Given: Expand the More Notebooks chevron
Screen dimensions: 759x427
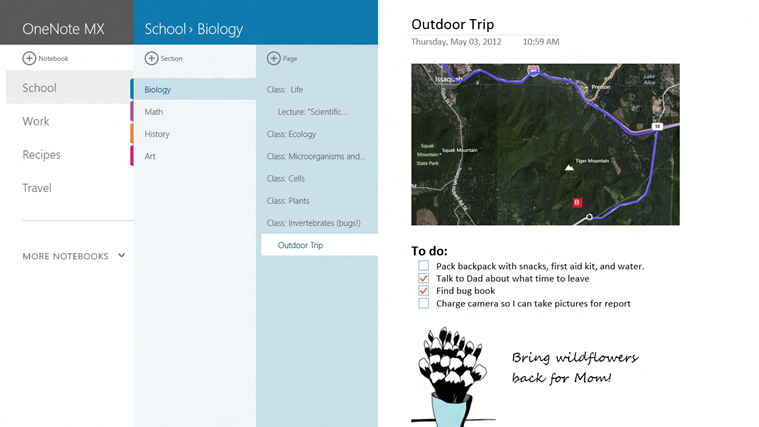Looking at the screenshot, I should point(122,256).
